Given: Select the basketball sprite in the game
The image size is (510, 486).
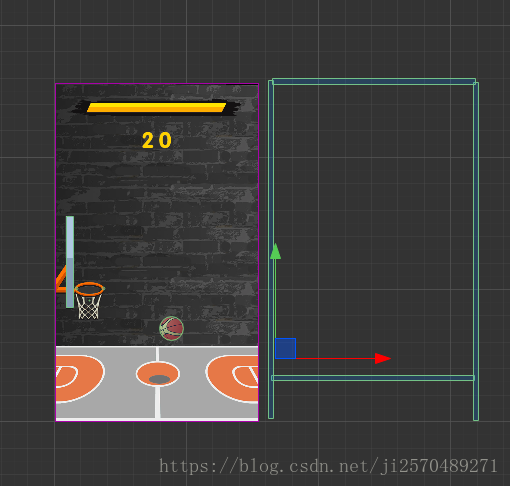Looking at the screenshot, I should 171,328.
